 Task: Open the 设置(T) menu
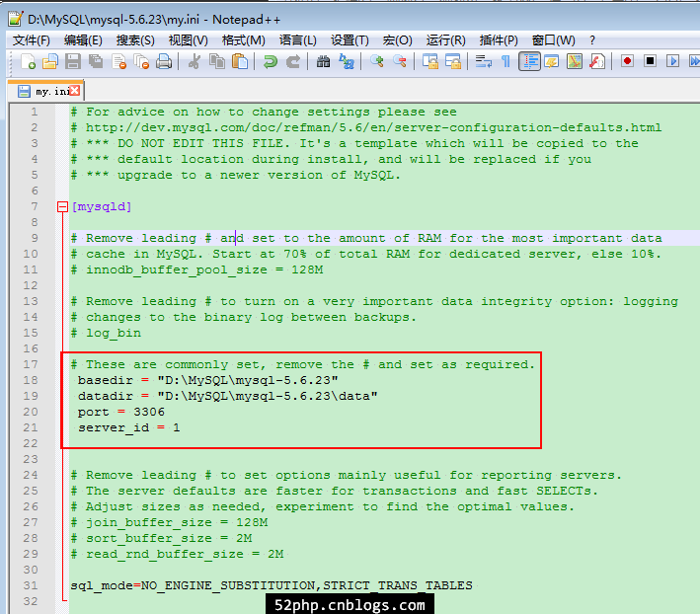350,40
